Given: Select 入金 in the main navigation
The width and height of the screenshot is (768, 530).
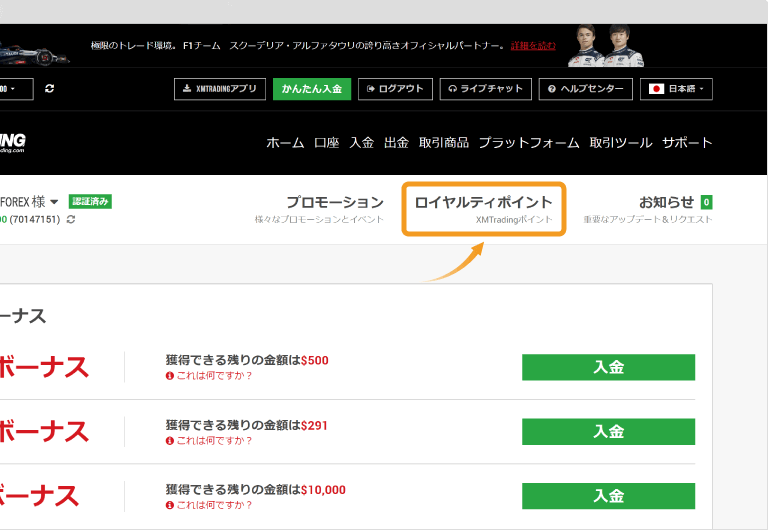Looking at the screenshot, I should 362,143.
